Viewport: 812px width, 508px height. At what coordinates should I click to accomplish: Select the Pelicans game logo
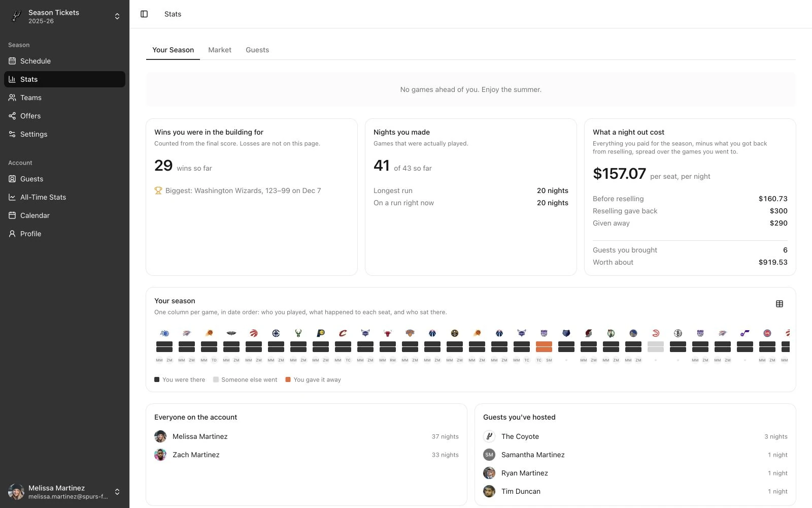(x=231, y=333)
